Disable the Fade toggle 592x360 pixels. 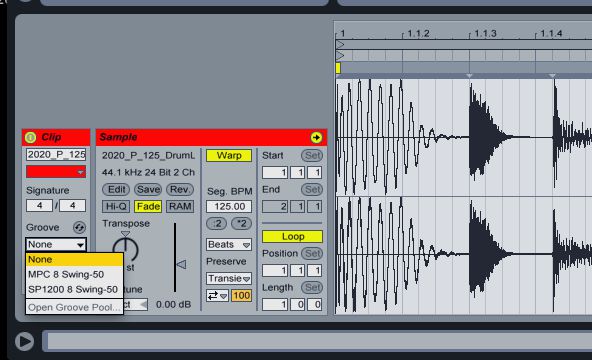click(148, 206)
